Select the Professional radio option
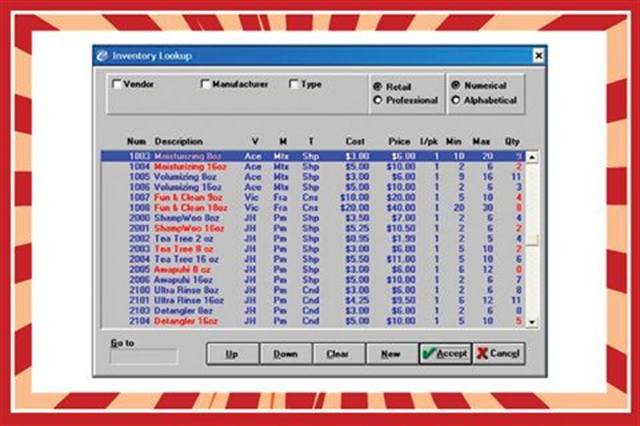Image resolution: width=640 pixels, height=426 pixels. (378, 100)
